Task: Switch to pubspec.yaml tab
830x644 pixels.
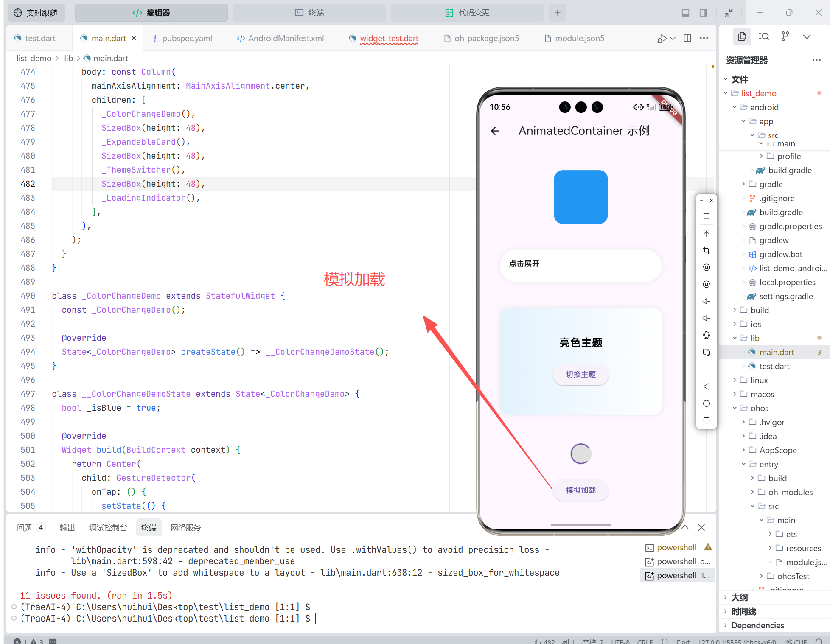Action: click(x=187, y=38)
